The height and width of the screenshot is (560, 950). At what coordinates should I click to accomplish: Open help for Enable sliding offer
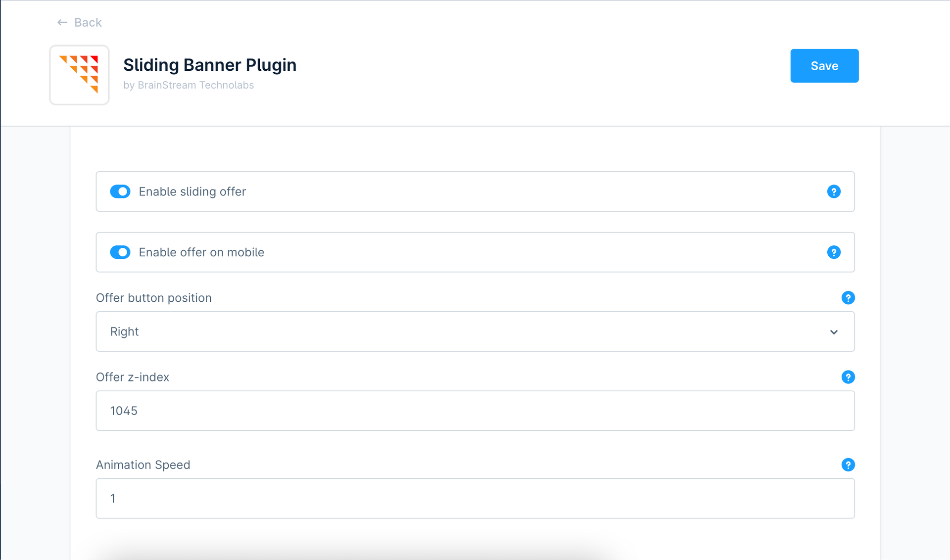833,191
